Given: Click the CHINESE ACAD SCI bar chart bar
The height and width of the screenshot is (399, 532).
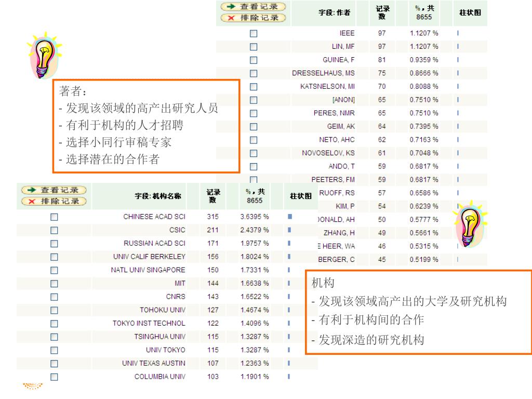Looking at the screenshot, I should click(290, 217).
